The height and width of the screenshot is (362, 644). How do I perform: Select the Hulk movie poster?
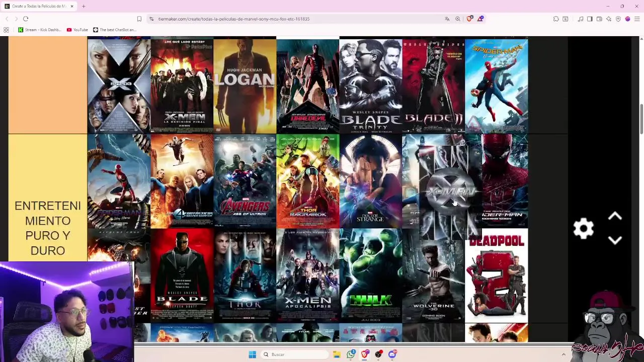370,275
